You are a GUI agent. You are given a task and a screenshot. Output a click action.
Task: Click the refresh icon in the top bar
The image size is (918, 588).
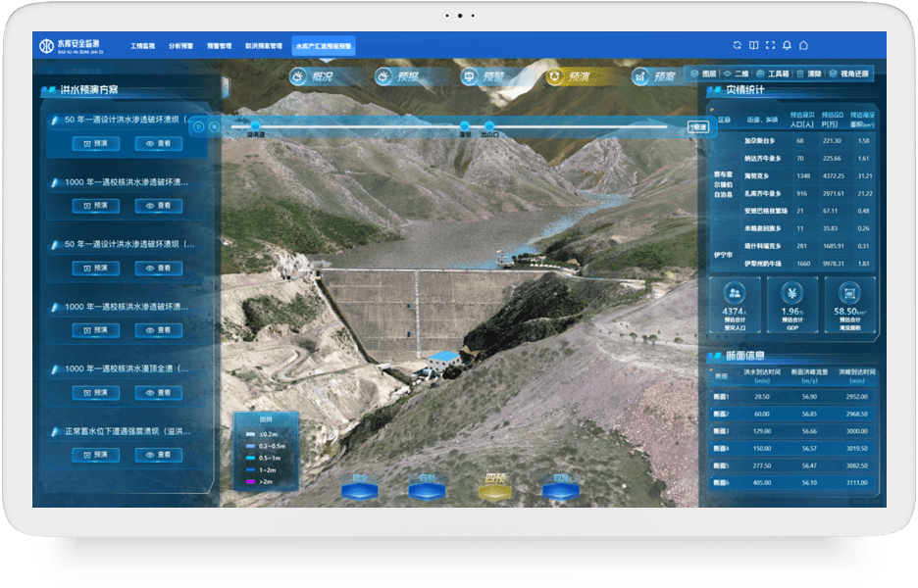coord(738,45)
